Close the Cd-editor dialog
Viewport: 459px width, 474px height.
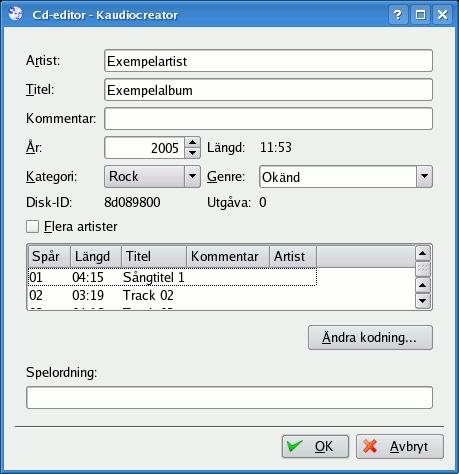(x=442, y=14)
